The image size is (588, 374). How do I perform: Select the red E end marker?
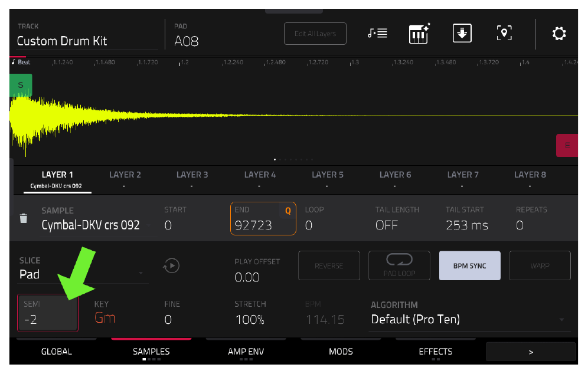point(567,145)
